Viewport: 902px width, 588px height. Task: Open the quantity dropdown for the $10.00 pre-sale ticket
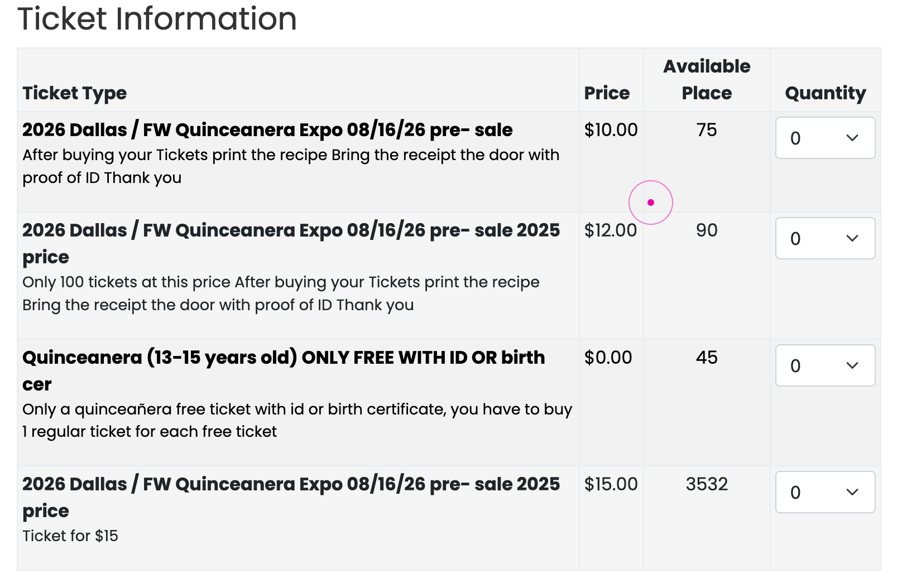point(825,138)
